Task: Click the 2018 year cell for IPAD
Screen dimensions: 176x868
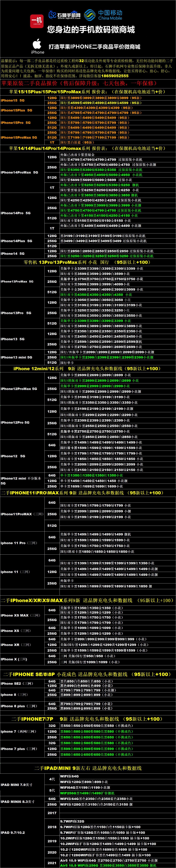Action: click(52, 827)
